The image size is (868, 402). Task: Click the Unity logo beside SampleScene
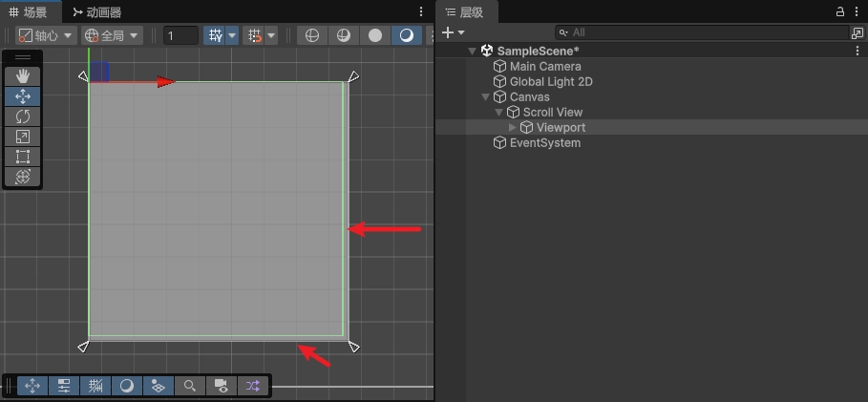pyautogui.click(x=487, y=51)
